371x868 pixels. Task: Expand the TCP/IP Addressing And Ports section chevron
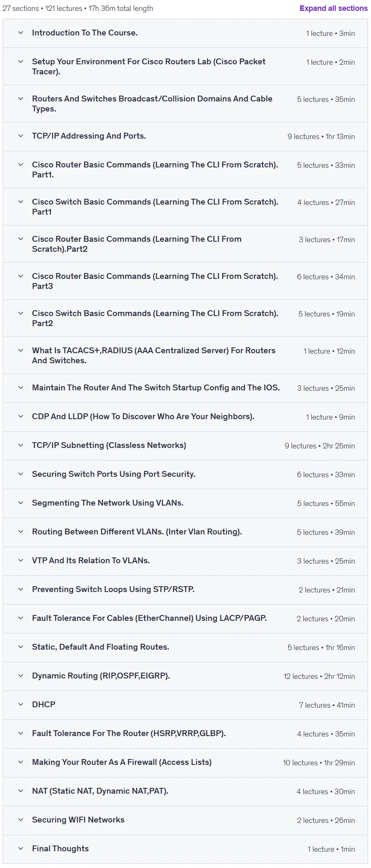(20, 136)
